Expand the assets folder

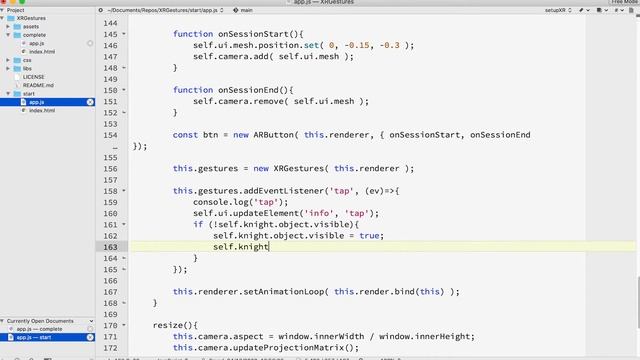point(8,27)
